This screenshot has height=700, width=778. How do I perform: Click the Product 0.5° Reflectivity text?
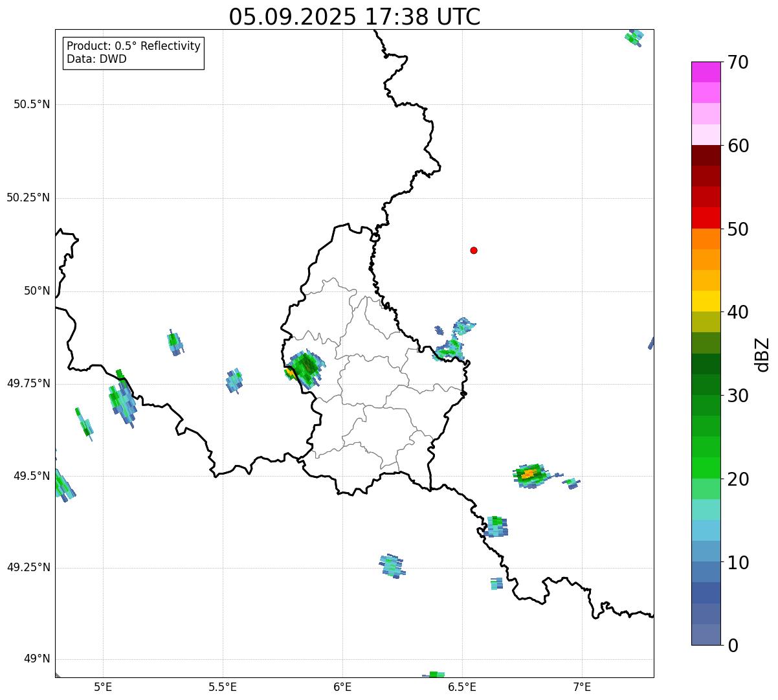click(133, 47)
